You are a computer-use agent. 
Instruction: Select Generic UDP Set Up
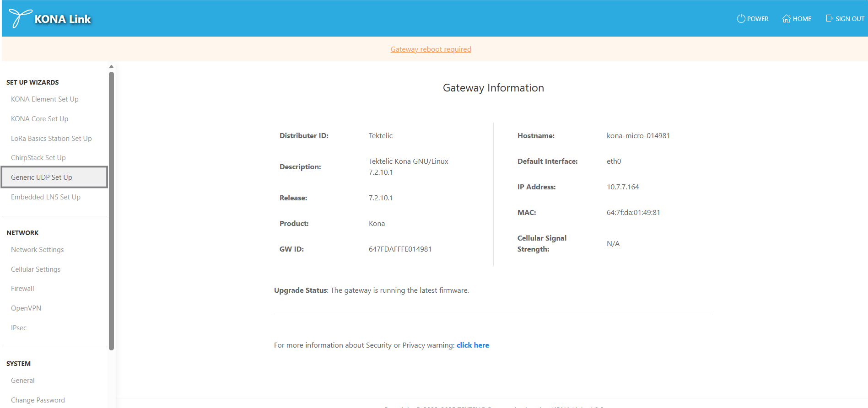pos(54,177)
